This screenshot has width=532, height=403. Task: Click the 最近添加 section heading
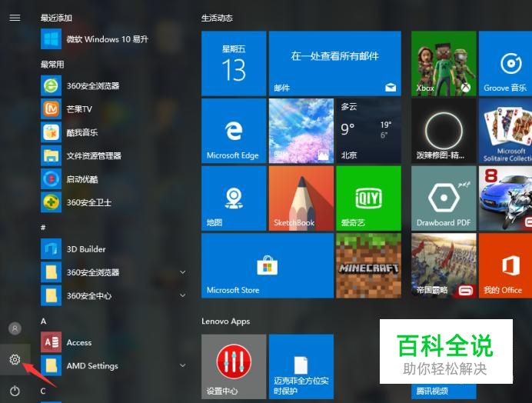56,18
